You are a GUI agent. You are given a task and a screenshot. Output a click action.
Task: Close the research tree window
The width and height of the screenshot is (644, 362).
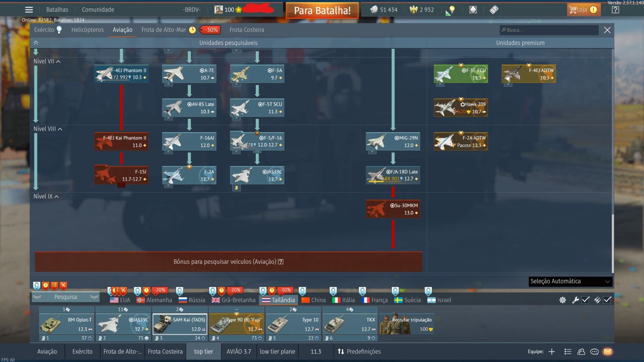tap(607, 30)
